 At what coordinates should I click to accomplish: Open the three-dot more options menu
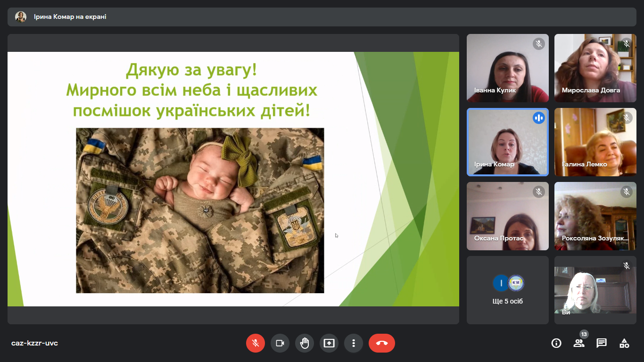click(x=354, y=343)
